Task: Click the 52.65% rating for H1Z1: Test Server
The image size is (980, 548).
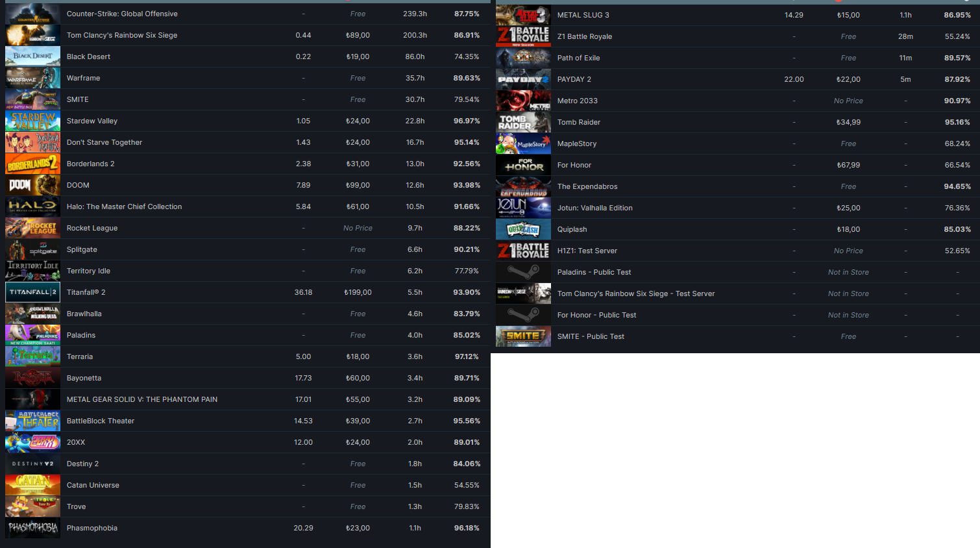Action: coord(957,251)
